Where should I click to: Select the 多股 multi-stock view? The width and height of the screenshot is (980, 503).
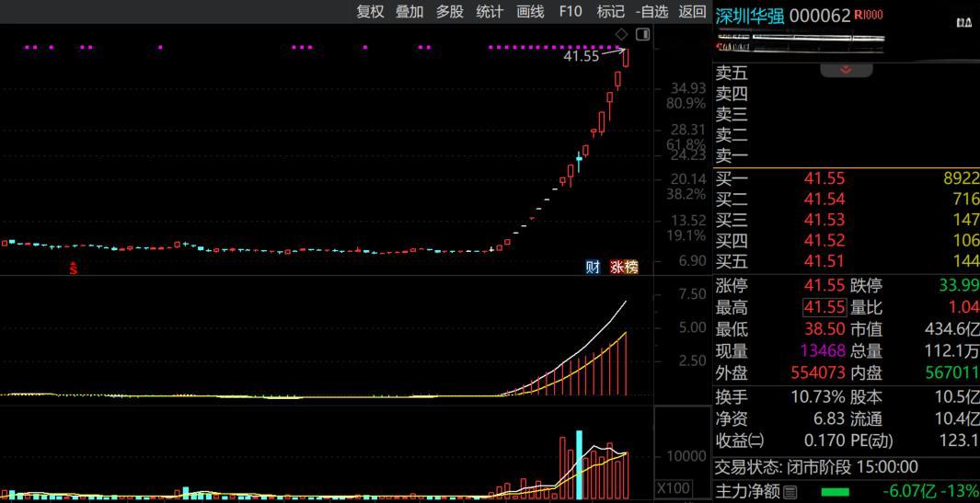point(450,12)
